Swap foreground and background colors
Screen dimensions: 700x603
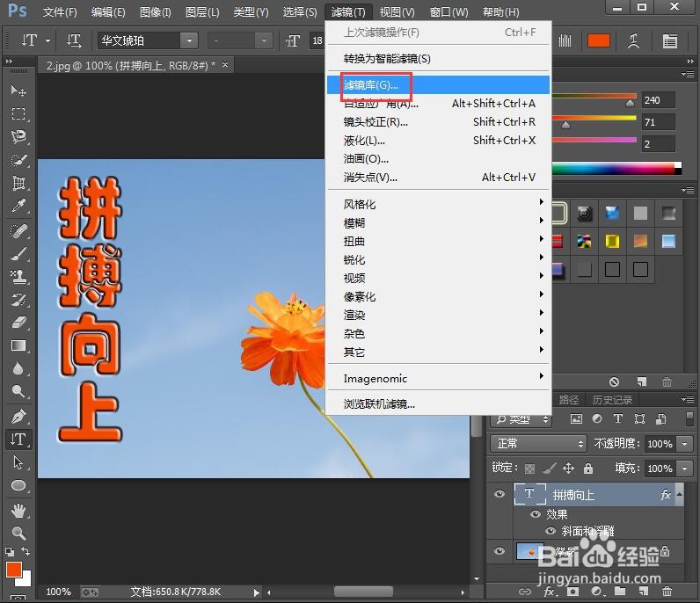(26, 552)
